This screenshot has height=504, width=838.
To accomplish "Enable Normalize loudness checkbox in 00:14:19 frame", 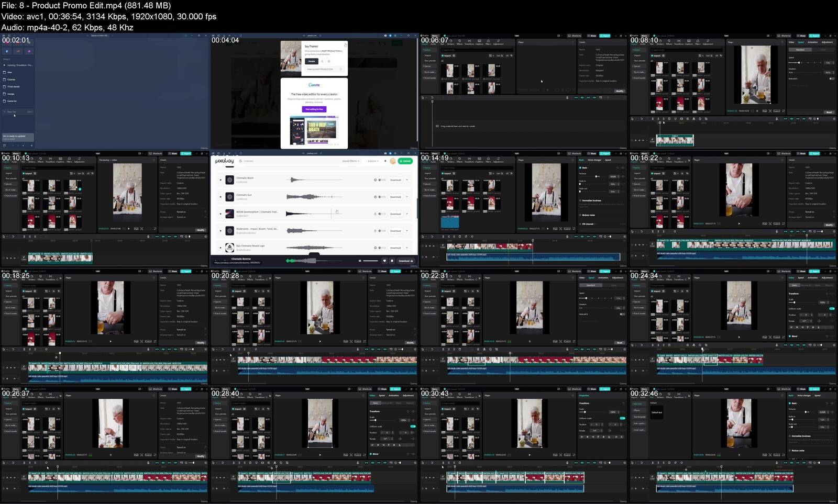I will tap(580, 200).
